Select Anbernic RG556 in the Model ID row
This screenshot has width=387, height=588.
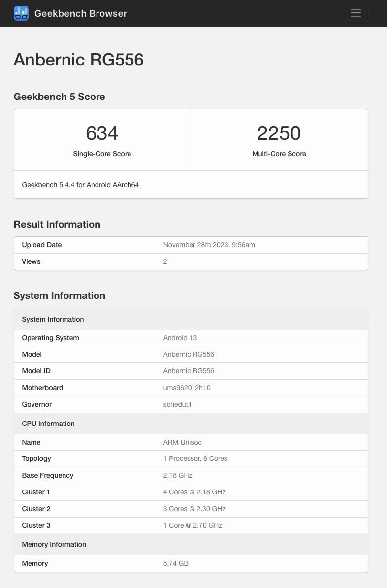pyautogui.click(x=189, y=371)
